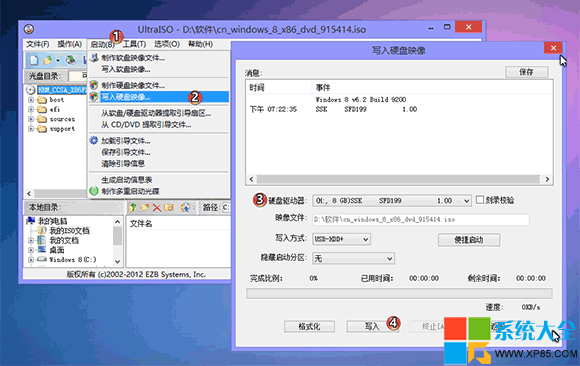This screenshot has width=580, height=366.
Task: Click the shield icon beside 写入硬盘映像
Action: (94, 97)
